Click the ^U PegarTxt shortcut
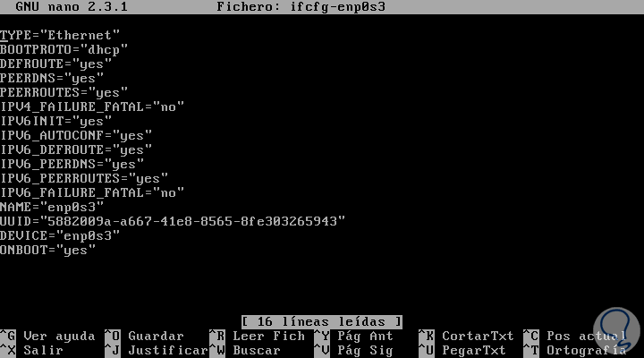 [462, 350]
